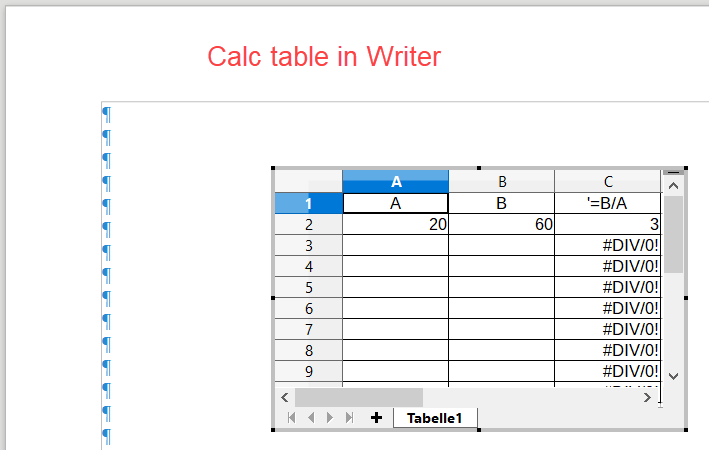Screen dimensions: 709x450
Task: Click the horizontal scrollbar right arrow
Action: [648, 398]
